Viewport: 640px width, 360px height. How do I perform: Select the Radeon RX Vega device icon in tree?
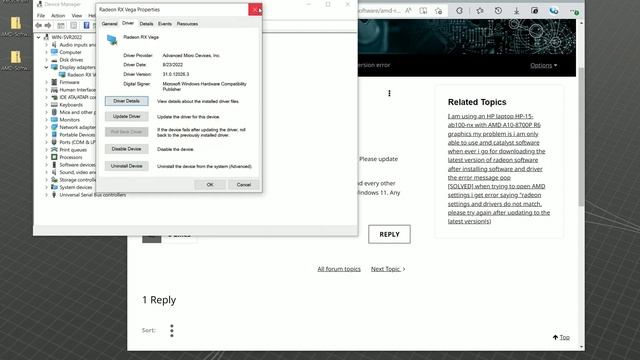[62, 75]
